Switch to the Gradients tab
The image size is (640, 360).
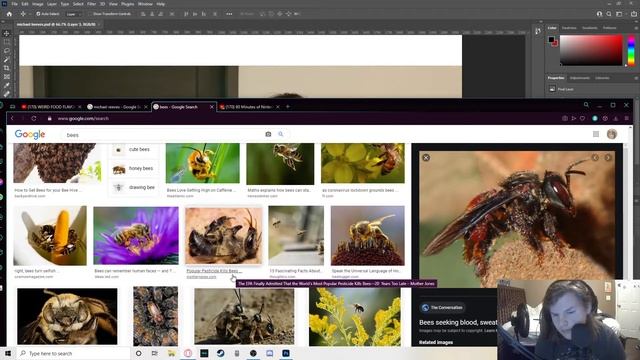click(589, 28)
